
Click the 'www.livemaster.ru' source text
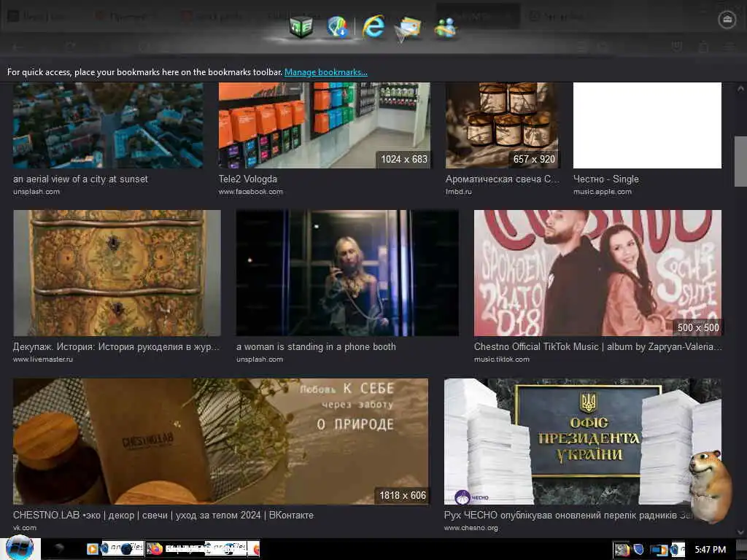[43, 359]
